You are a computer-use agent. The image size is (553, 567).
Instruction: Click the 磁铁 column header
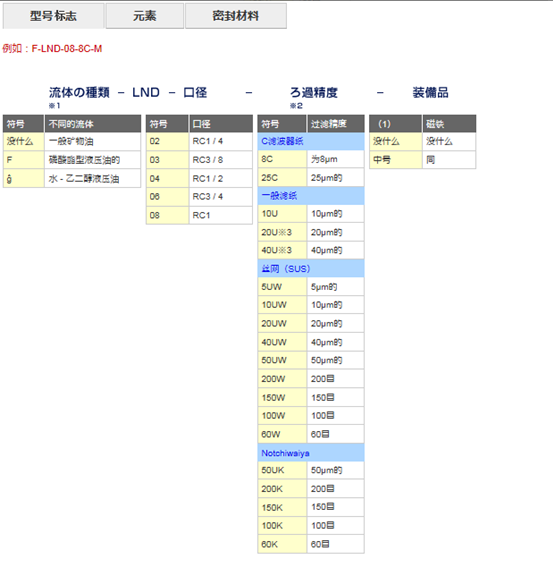point(449,124)
